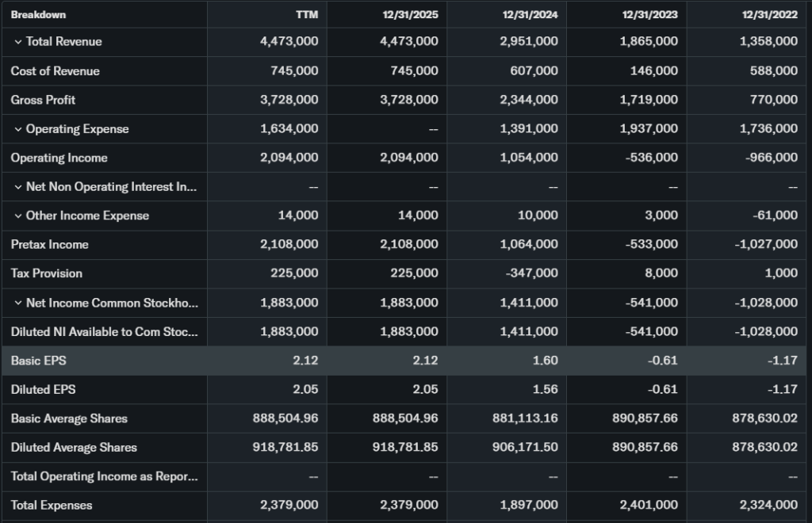Image resolution: width=812 pixels, height=523 pixels.
Task: Select the Total Expenses row label
Action: (x=52, y=505)
